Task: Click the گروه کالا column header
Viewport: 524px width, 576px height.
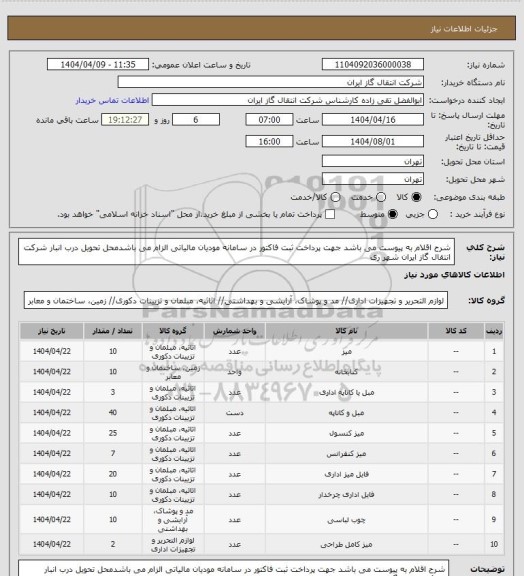Action: click(173, 331)
